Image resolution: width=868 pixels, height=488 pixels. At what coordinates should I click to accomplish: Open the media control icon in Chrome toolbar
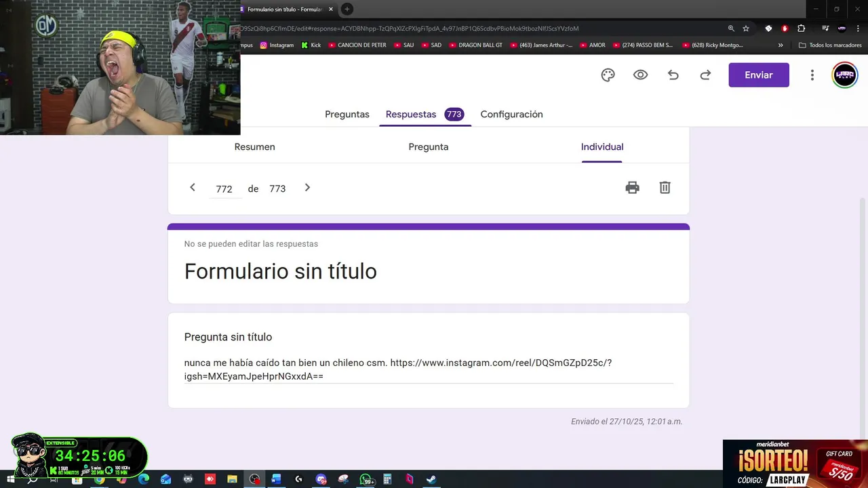[825, 28]
